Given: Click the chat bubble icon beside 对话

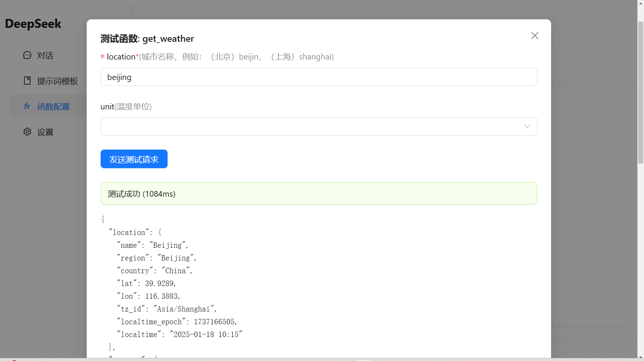Looking at the screenshot, I should coord(27,55).
